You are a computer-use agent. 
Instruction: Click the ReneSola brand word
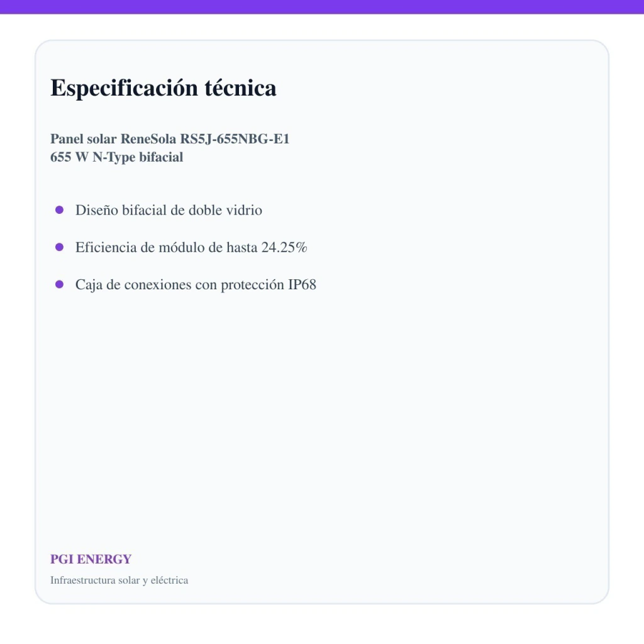(x=148, y=139)
